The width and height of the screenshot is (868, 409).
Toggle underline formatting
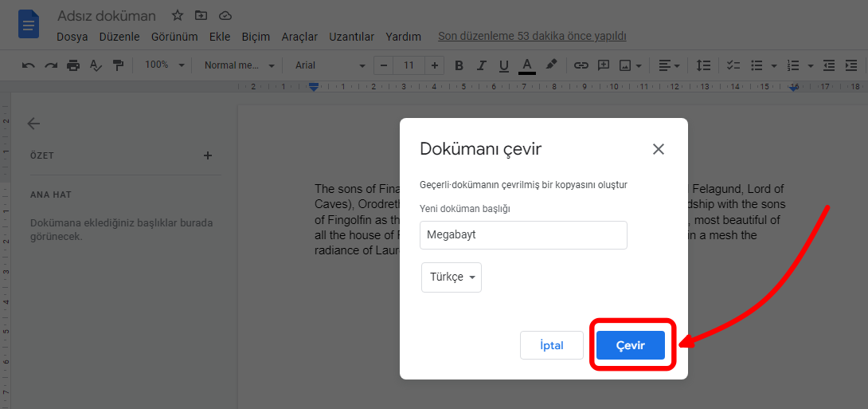pos(503,65)
